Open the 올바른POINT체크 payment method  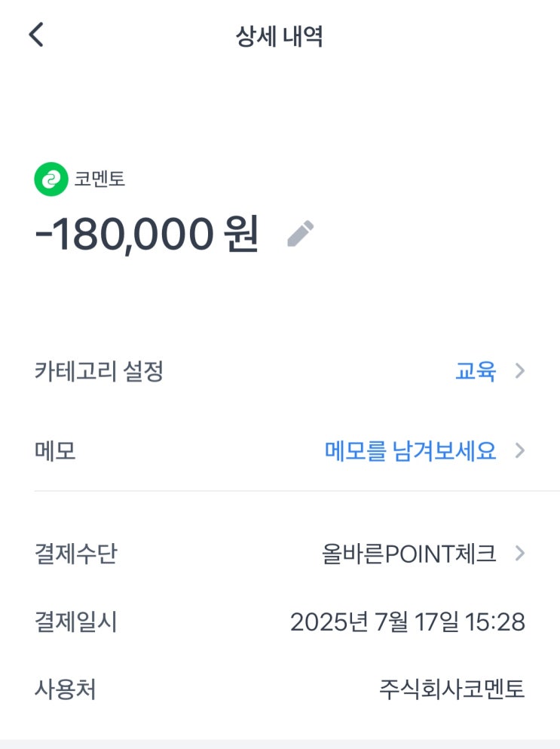(409, 554)
